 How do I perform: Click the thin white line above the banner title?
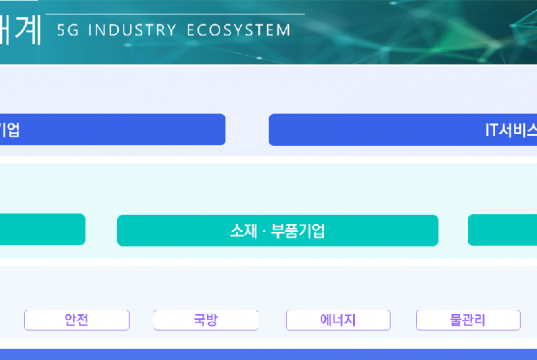pyautogui.click(x=175, y=14)
